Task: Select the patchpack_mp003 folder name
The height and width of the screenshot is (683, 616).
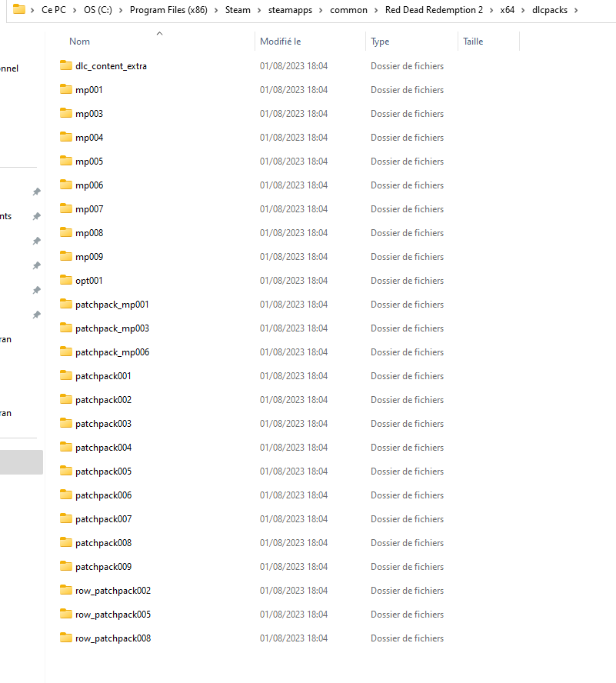Action: (x=112, y=328)
